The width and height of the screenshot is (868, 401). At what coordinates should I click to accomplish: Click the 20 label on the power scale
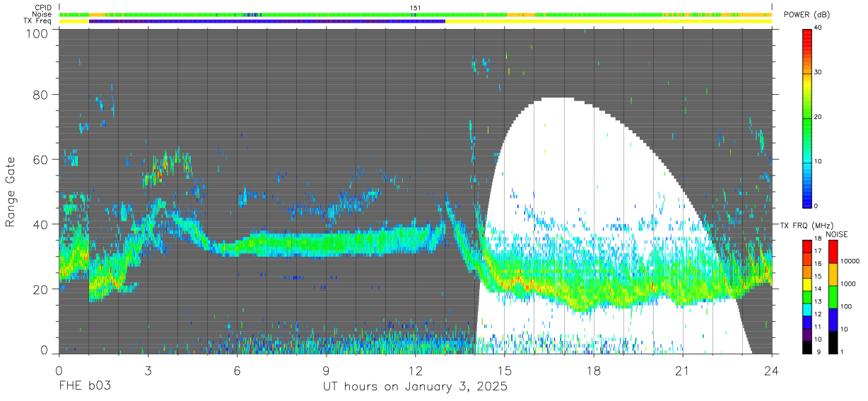click(818, 117)
